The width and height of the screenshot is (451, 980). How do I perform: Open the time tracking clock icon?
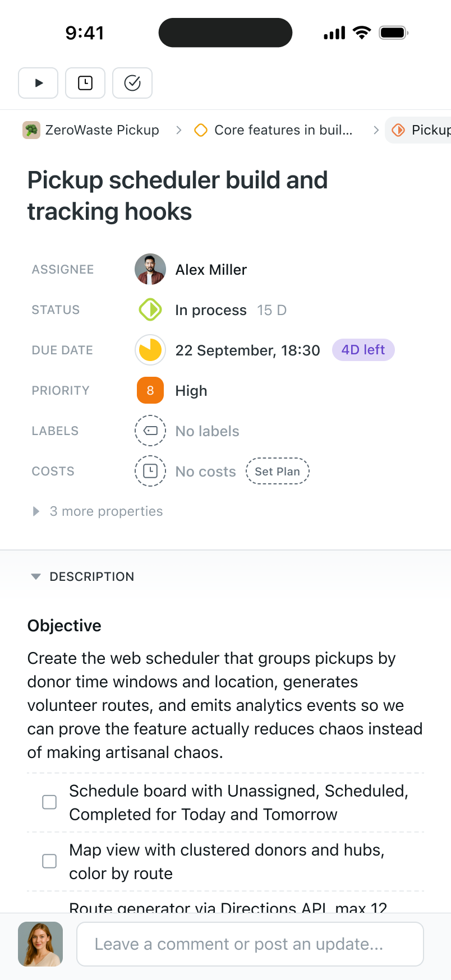pos(85,83)
